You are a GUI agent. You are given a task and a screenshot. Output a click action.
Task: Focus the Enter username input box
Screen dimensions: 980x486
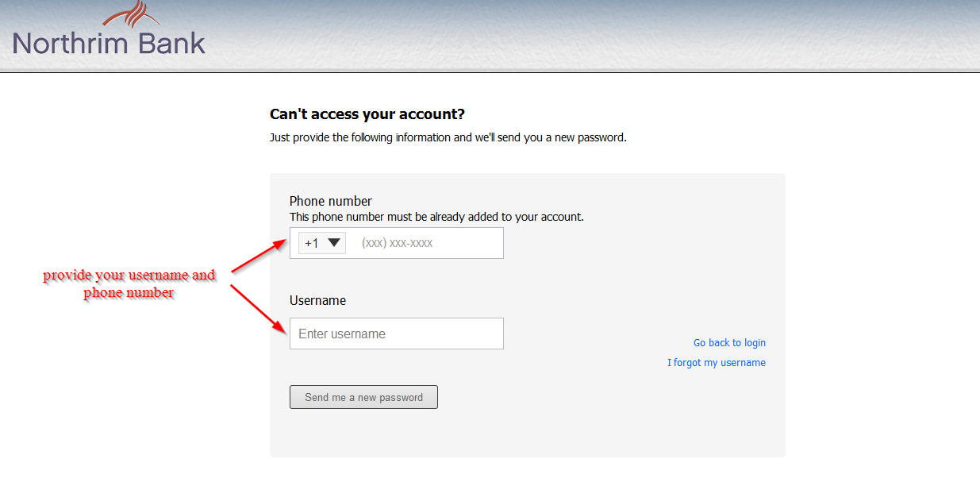[x=397, y=334]
